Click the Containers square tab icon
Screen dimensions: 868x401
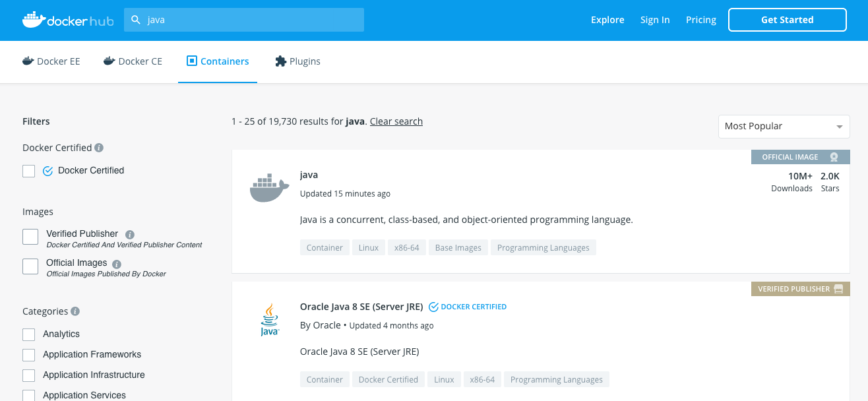coord(192,61)
